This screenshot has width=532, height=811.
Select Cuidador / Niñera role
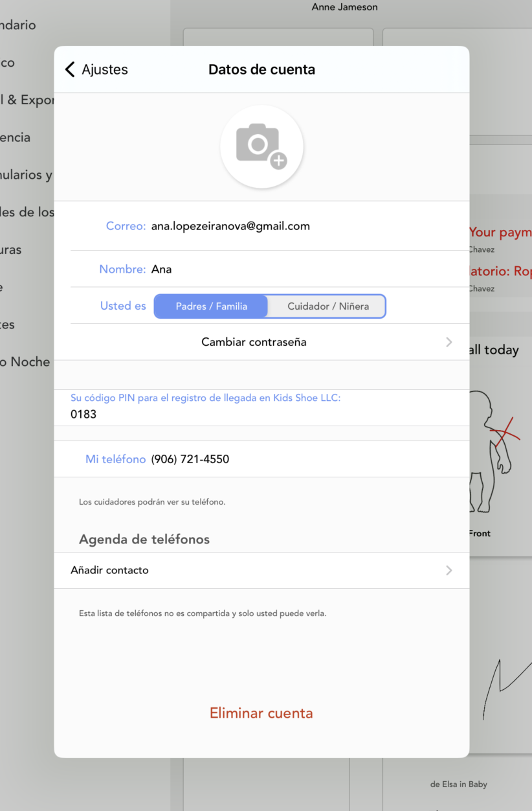pyautogui.click(x=327, y=306)
